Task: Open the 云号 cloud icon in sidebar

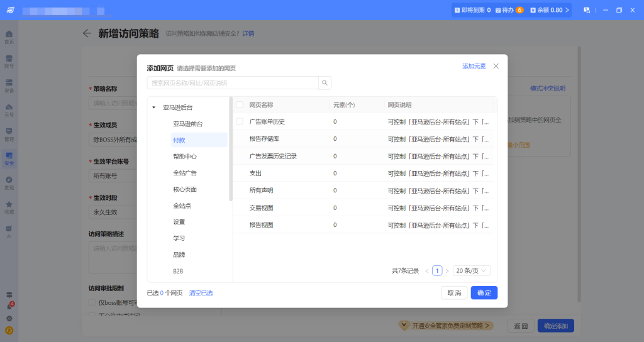Action: click(9, 109)
